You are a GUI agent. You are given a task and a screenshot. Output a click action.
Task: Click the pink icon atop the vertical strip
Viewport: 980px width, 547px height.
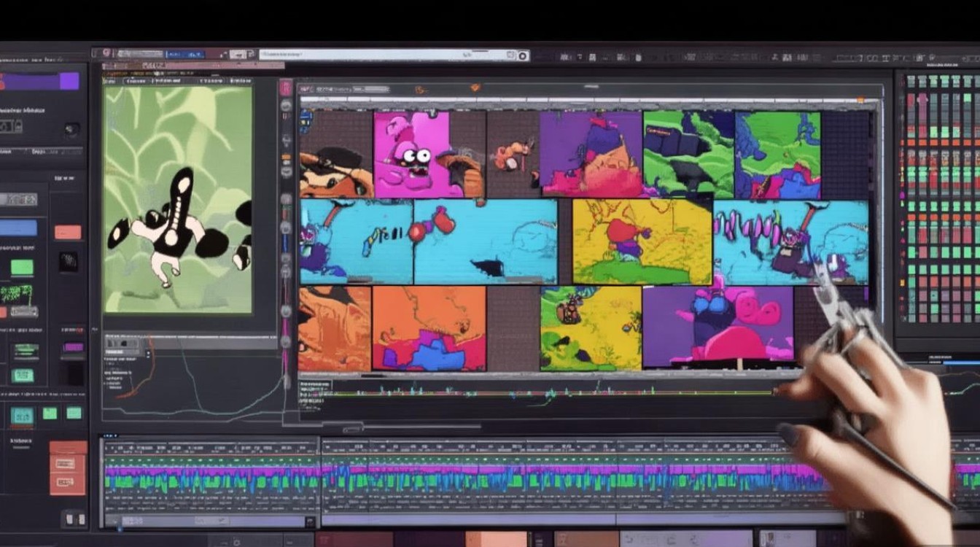click(x=286, y=89)
